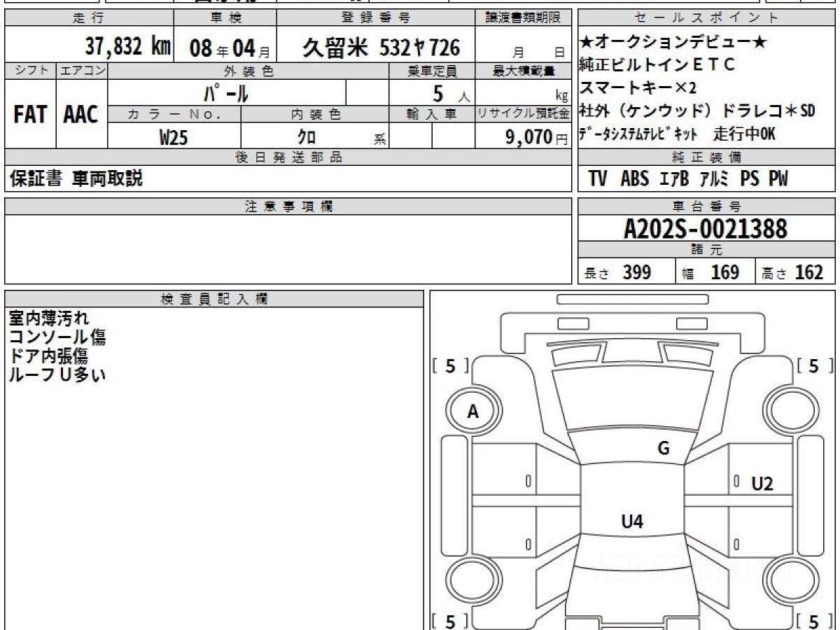Select the bottom-left [5] tire rating
This screenshot has width=840, height=630.
click(450, 620)
